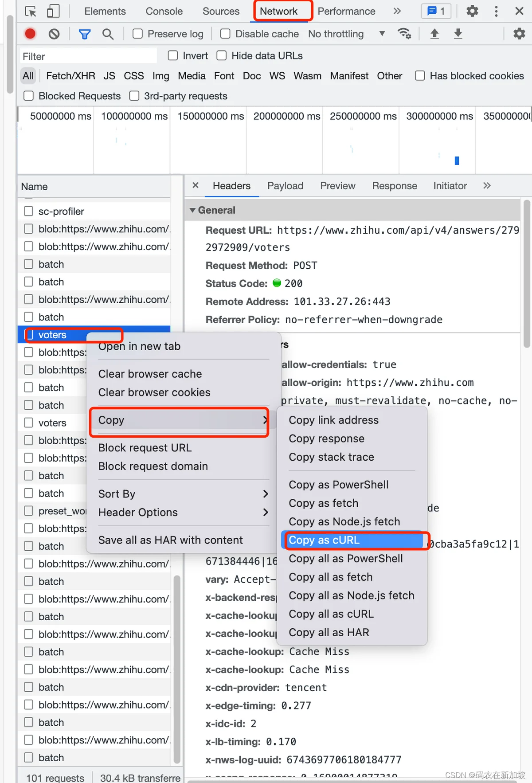
Task: Clear the network log icon
Action: click(54, 34)
